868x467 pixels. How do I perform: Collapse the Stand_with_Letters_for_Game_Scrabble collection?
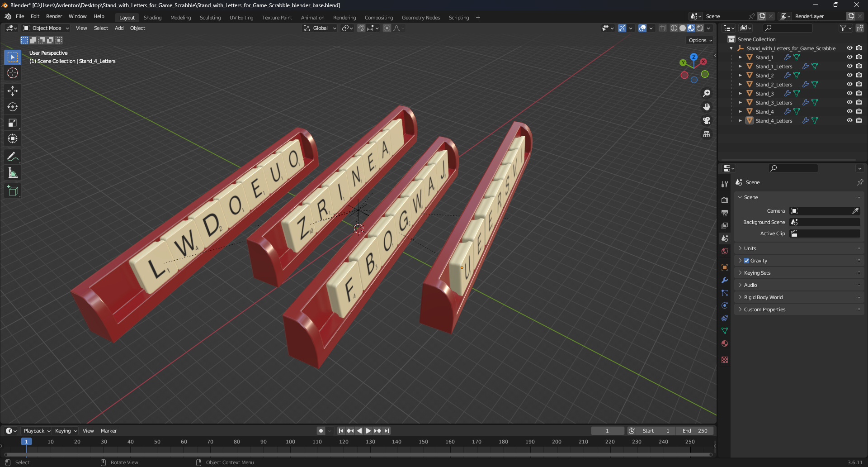point(731,48)
